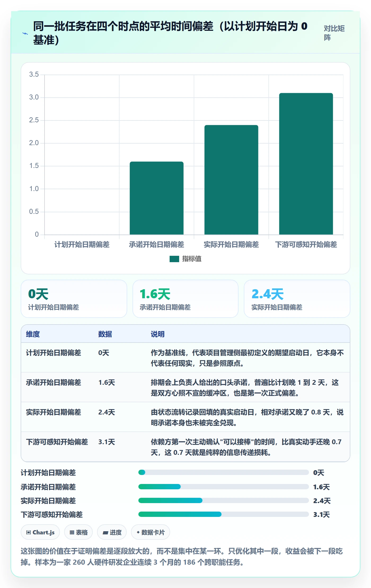Screen dimensions: 371x588
Task: Click the description starting with 由状态流转记录
Action: 247,417
